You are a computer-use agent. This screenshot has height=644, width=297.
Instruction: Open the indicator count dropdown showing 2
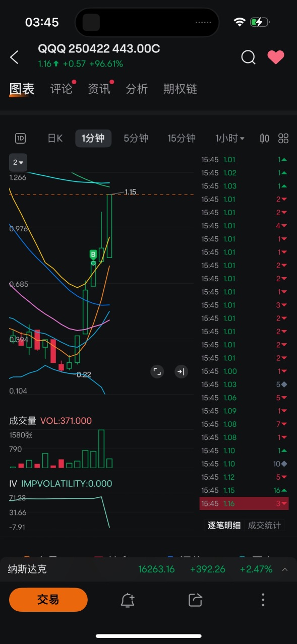(x=18, y=162)
